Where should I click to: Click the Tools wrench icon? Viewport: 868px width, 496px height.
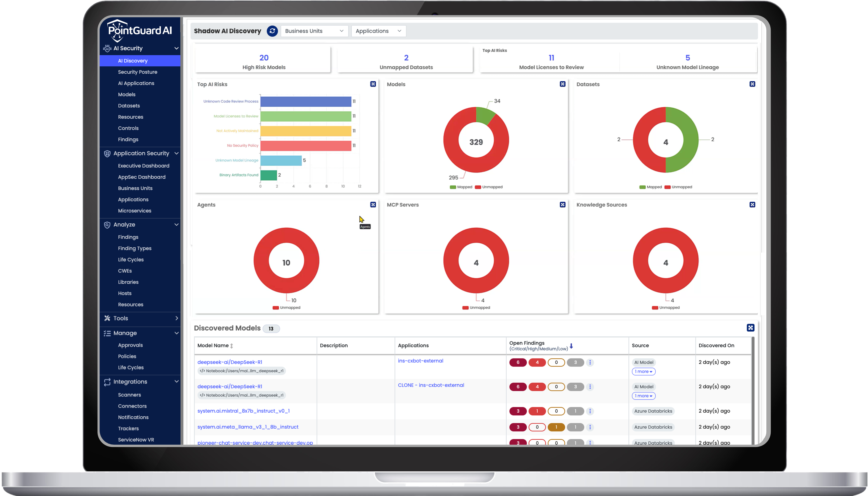pyautogui.click(x=107, y=318)
